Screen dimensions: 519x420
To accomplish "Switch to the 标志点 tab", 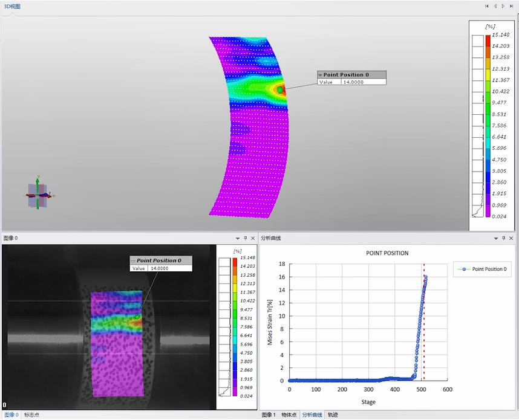I will click(x=31, y=415).
